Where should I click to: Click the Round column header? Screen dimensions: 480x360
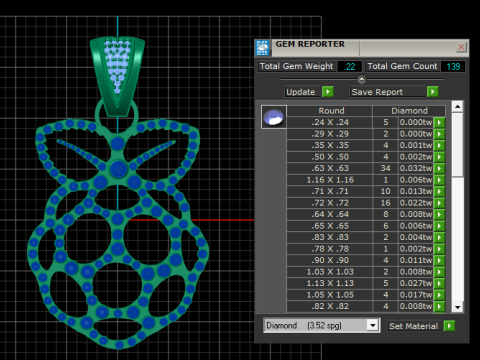point(330,111)
